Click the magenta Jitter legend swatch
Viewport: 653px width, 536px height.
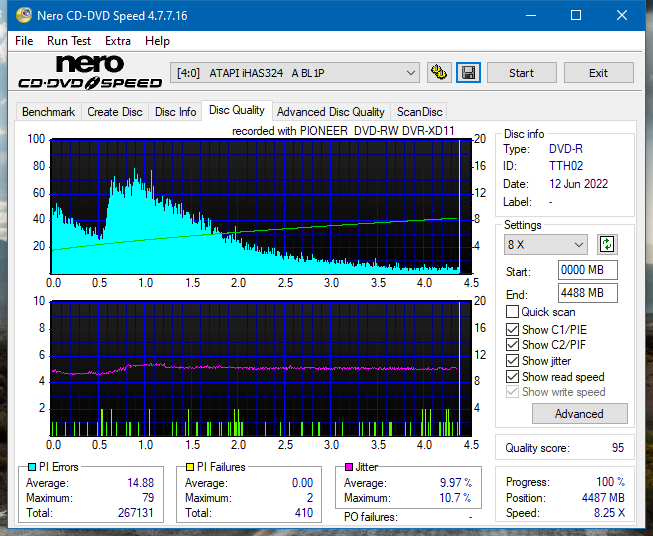coord(349,467)
